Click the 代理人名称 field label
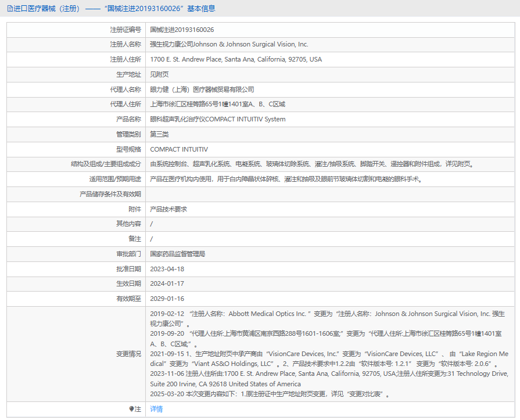 coord(125,89)
